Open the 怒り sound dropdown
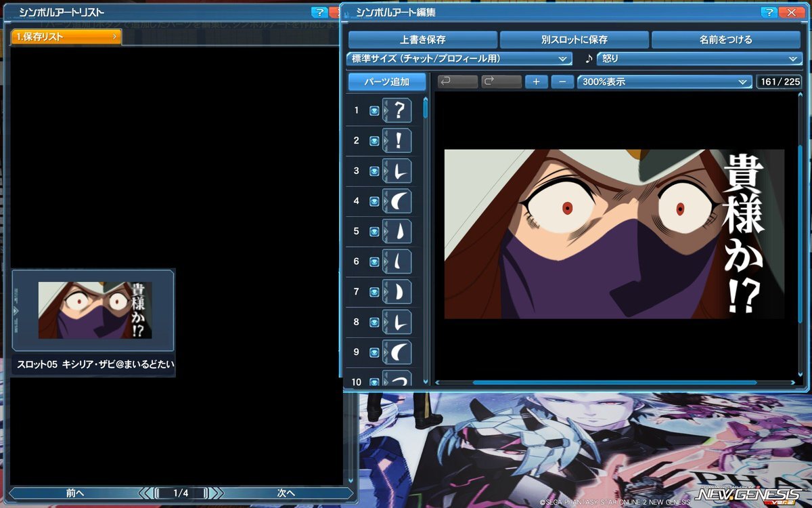Image resolution: width=812 pixels, height=508 pixels. 700,59
